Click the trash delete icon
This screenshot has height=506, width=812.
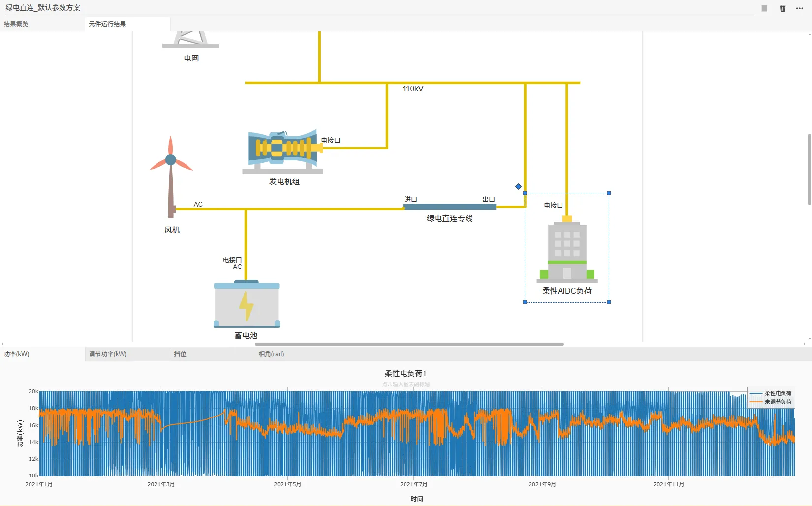coord(782,8)
